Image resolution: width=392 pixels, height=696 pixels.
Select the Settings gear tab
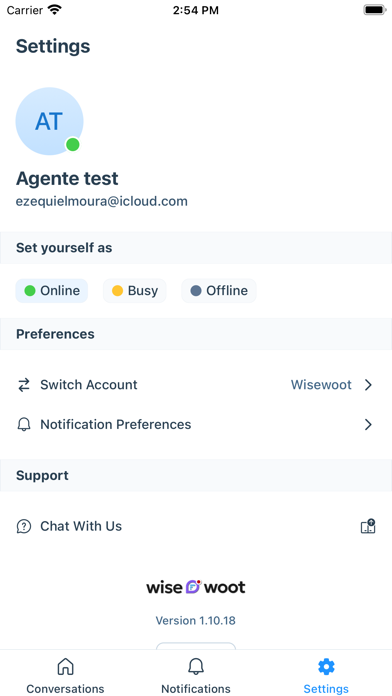coord(326,675)
